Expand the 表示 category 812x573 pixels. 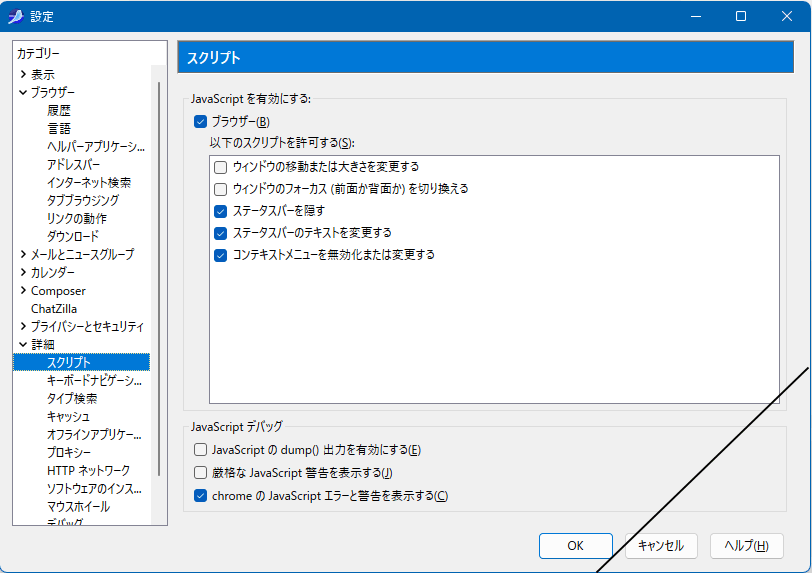click(23, 75)
